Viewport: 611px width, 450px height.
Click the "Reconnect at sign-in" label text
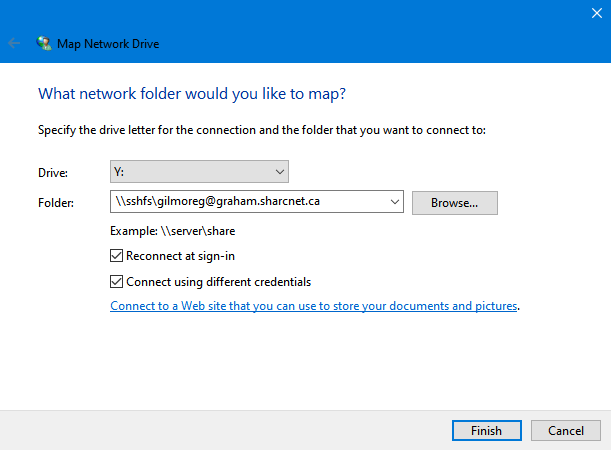point(180,256)
